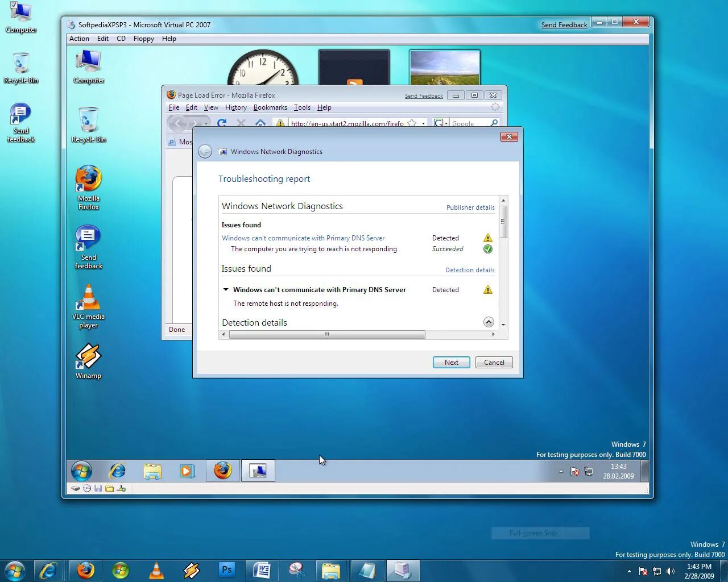
Task: Open Media Player in the guest taskbar
Action: (x=187, y=471)
